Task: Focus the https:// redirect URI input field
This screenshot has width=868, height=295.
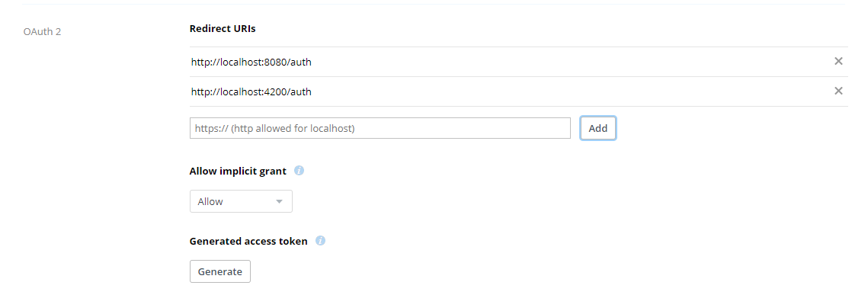Action: [380, 128]
